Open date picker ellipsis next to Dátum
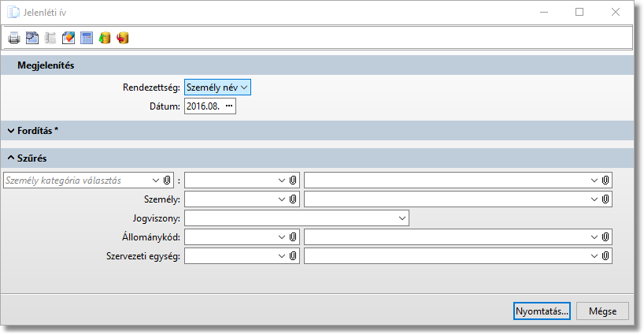Screen dimensions: 644x335 (229, 106)
